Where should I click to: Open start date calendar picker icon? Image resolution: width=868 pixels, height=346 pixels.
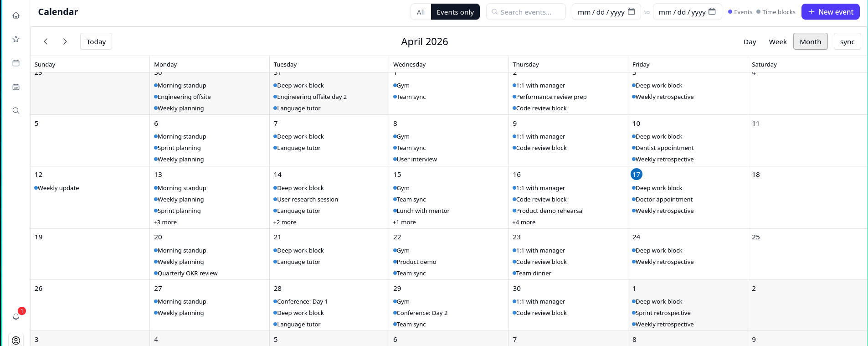pyautogui.click(x=631, y=12)
